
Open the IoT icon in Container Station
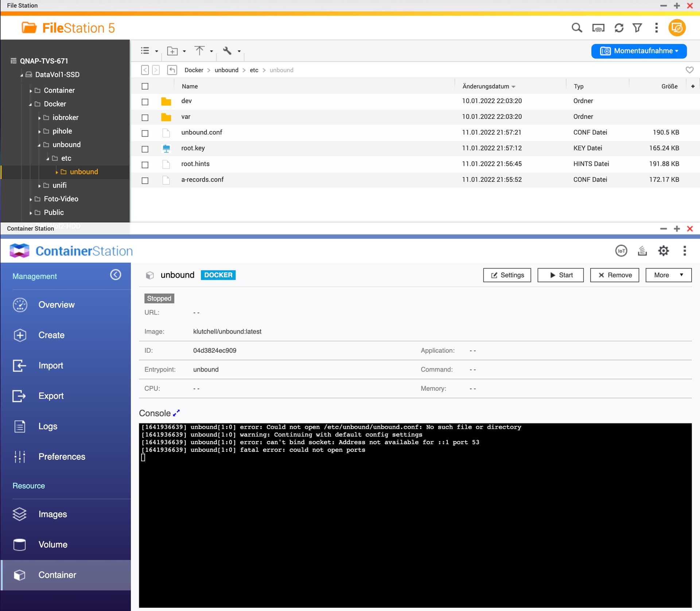(621, 251)
